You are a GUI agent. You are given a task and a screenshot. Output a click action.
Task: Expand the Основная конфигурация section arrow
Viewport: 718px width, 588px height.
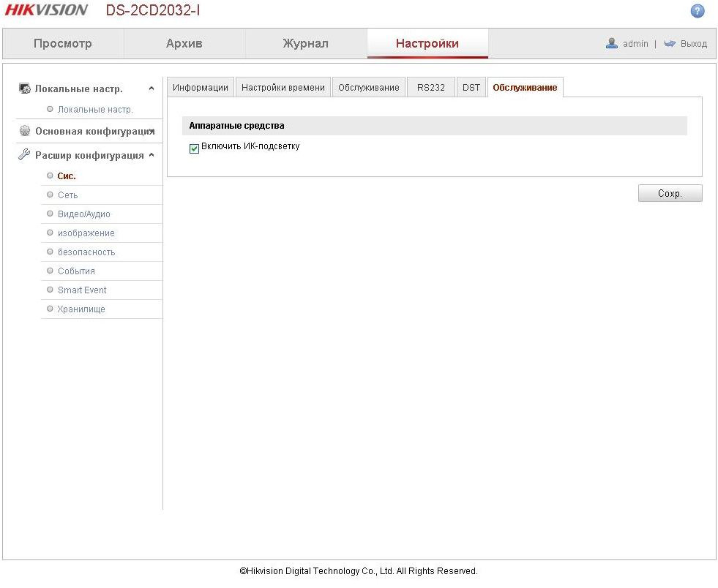click(x=152, y=132)
